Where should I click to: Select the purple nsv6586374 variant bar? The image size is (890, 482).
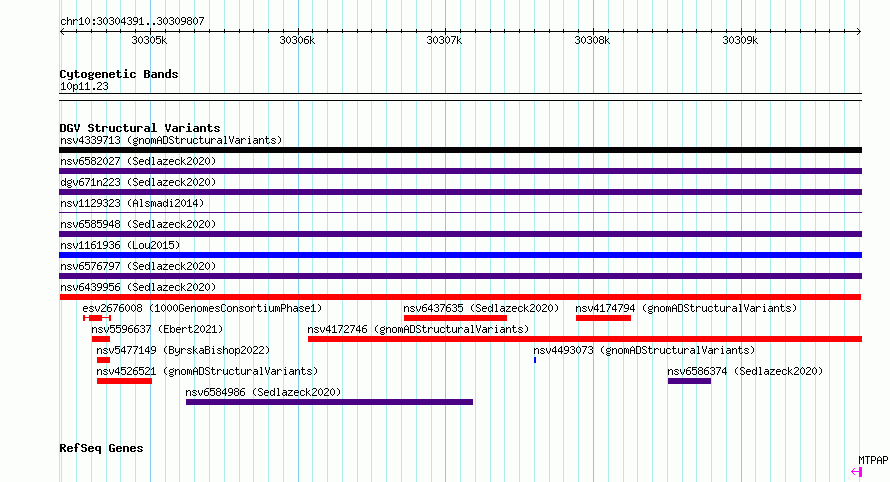[x=690, y=381]
